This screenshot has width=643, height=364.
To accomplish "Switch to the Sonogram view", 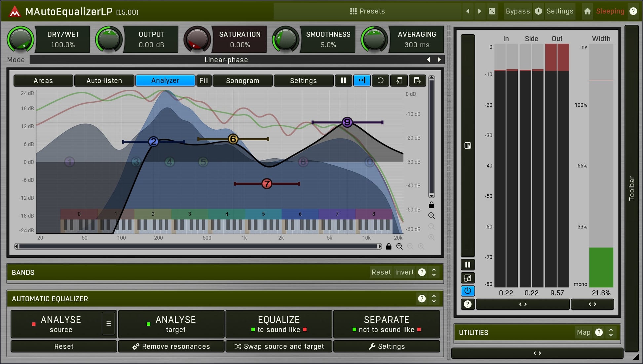I will click(243, 81).
